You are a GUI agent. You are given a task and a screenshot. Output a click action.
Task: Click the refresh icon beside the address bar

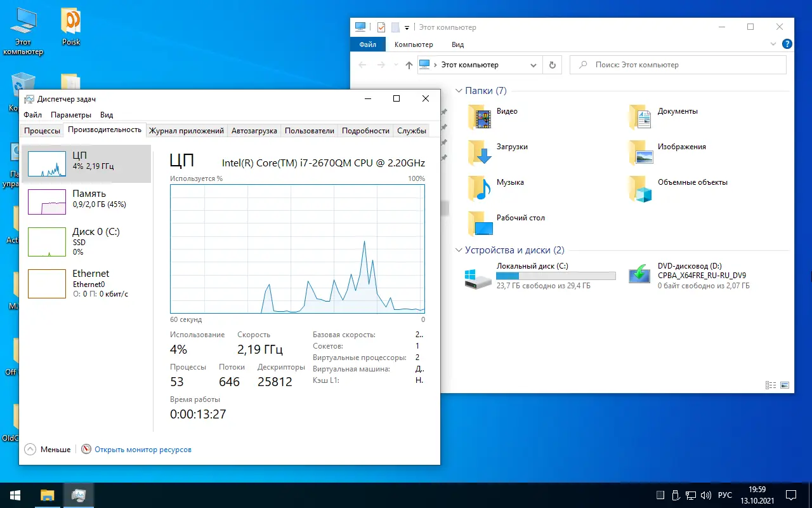click(552, 65)
